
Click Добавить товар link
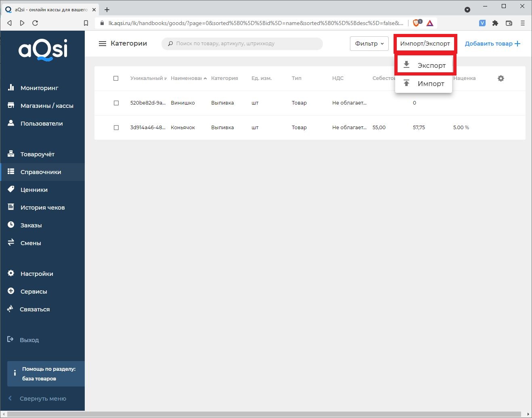[x=492, y=44]
